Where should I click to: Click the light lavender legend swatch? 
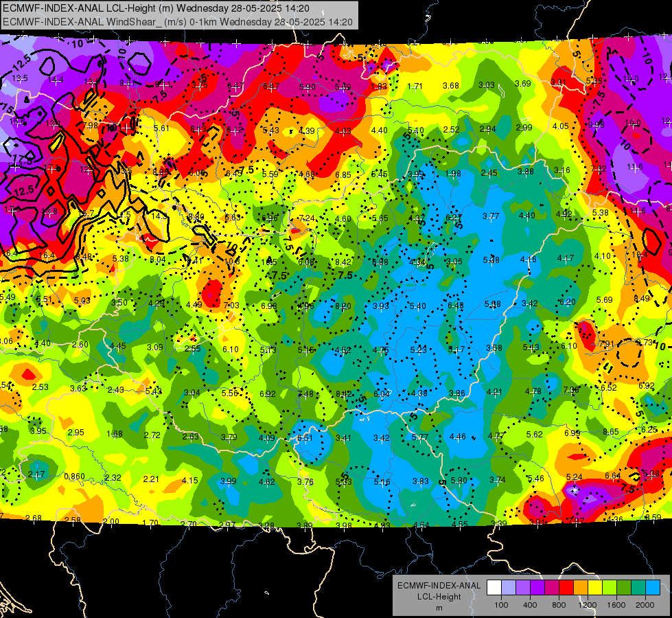pos(509,588)
